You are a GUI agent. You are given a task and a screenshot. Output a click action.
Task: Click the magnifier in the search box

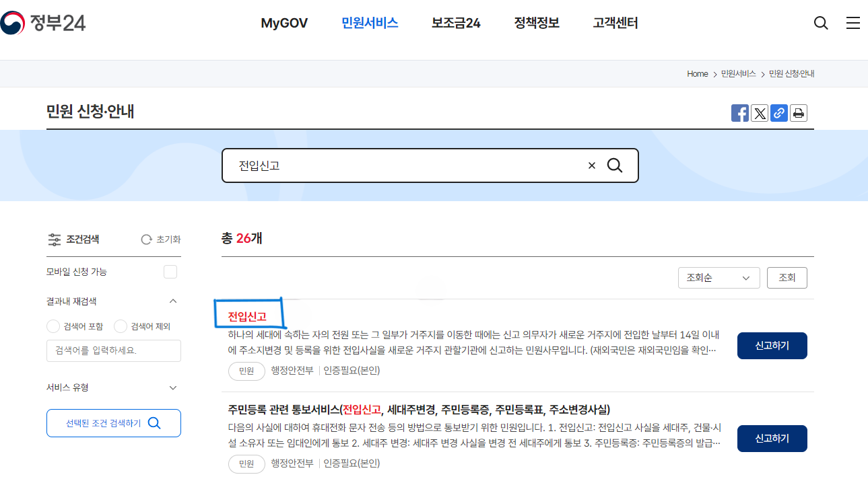point(615,165)
